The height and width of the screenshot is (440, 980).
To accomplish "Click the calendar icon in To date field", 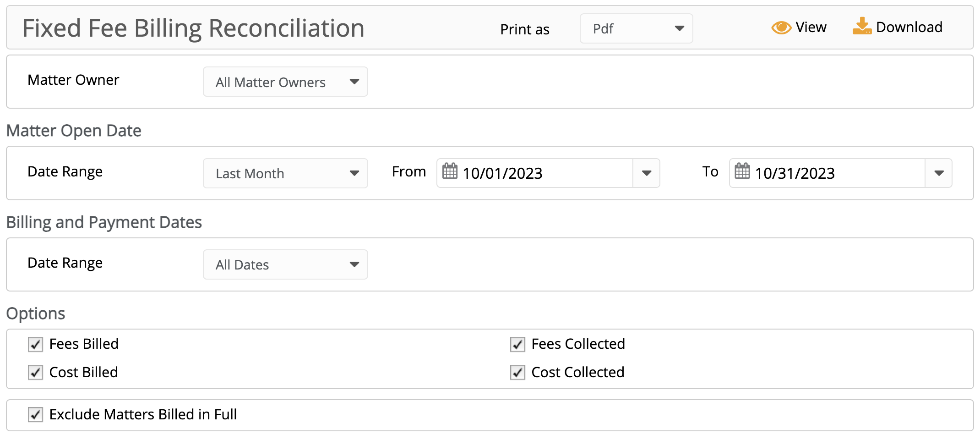I will (x=742, y=171).
